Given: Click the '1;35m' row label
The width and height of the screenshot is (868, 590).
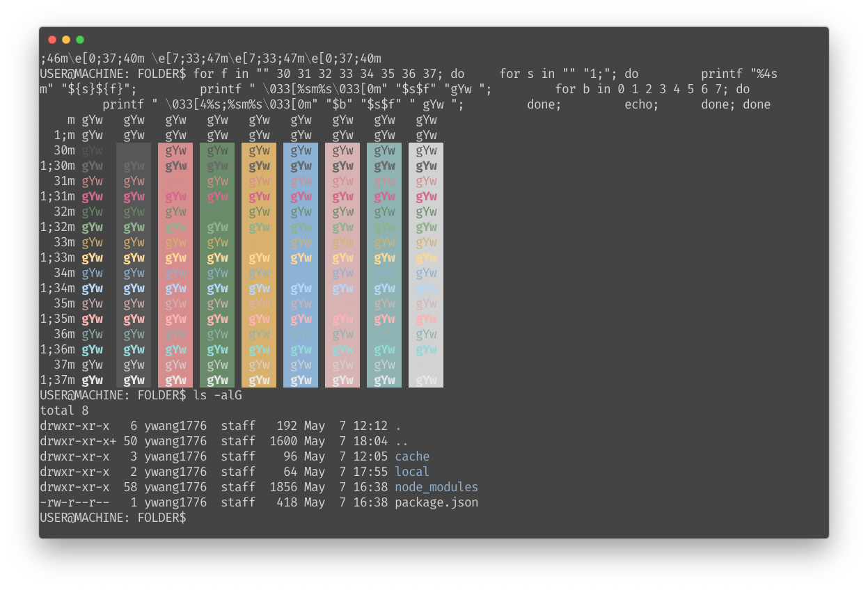Looking at the screenshot, I should [x=57, y=319].
